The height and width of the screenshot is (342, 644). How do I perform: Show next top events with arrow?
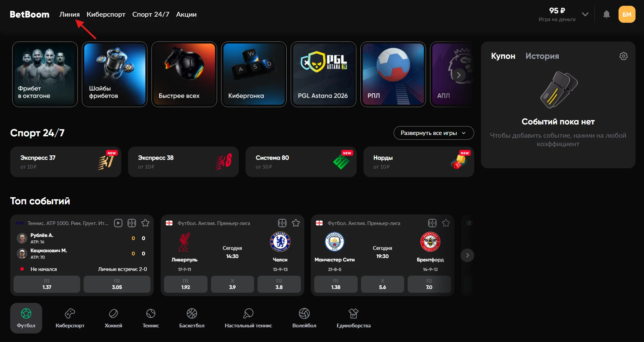pos(467,255)
